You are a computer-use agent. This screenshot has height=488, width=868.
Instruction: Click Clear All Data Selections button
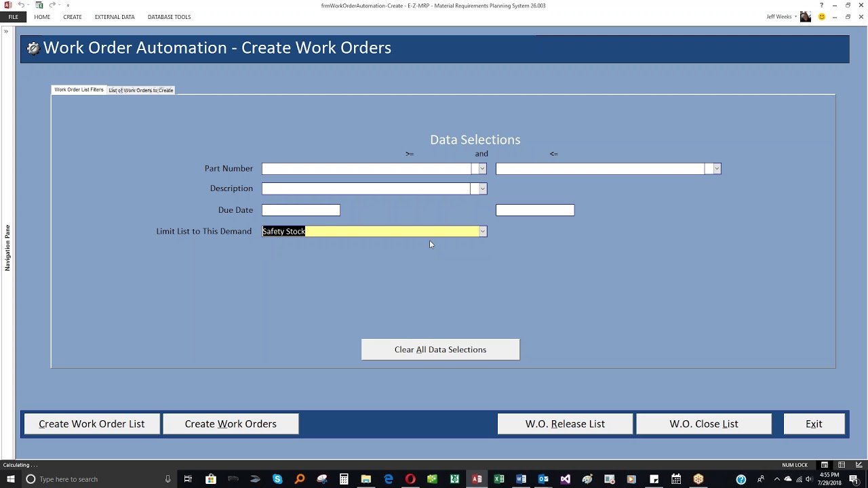pos(441,350)
